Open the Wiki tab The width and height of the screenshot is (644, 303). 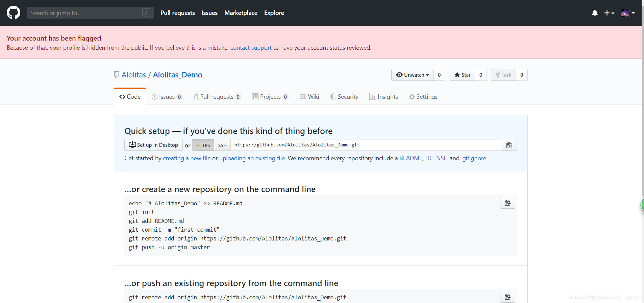point(309,97)
